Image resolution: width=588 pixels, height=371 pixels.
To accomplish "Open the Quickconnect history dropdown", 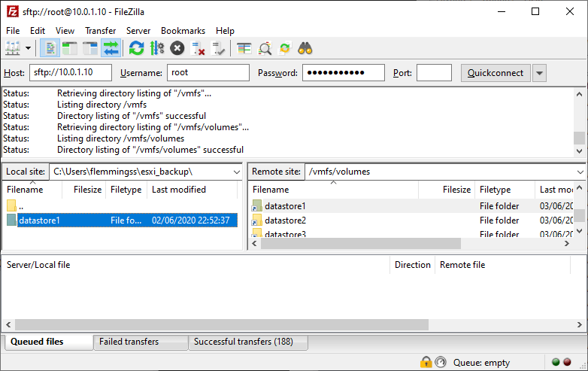I will [x=539, y=73].
